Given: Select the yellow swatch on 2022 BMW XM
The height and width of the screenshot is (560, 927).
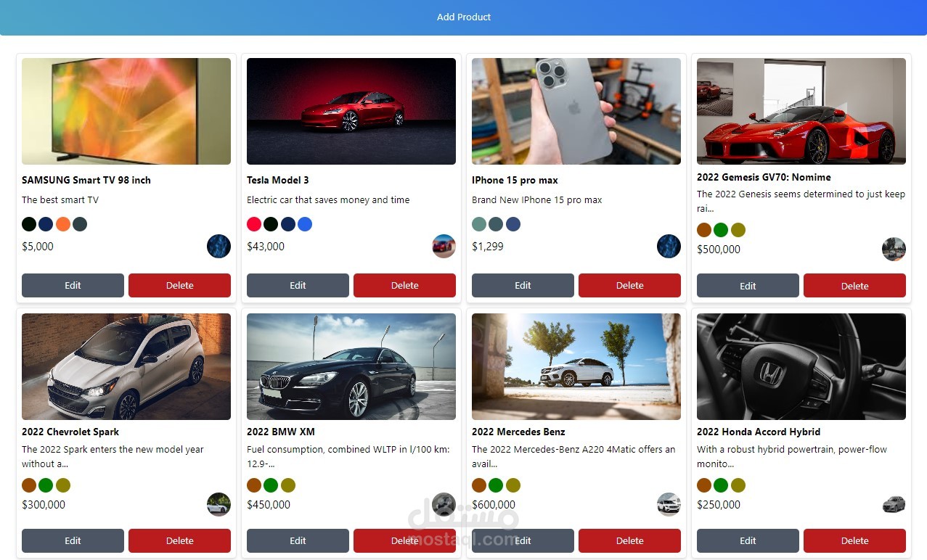Looking at the screenshot, I should tap(288, 485).
